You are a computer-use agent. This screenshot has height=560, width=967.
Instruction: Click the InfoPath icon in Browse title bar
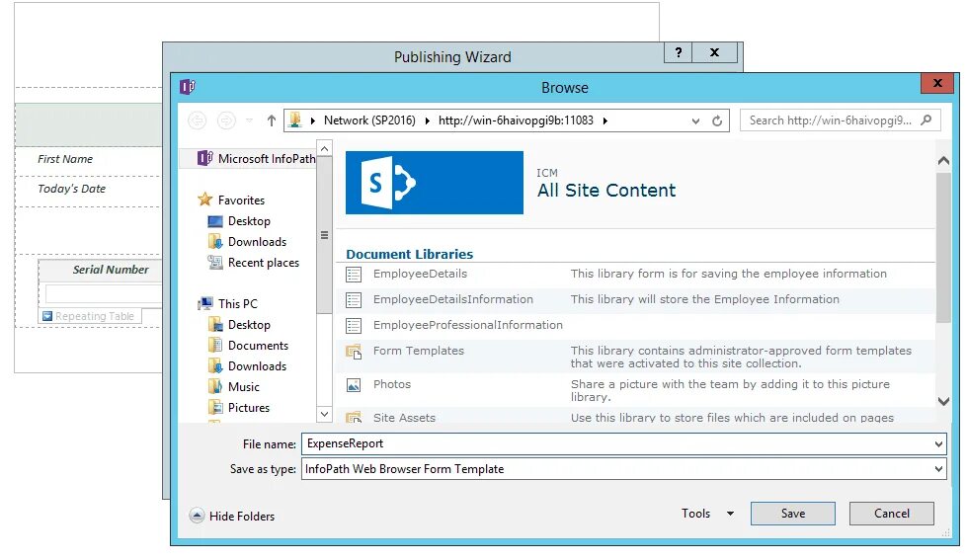(x=188, y=87)
